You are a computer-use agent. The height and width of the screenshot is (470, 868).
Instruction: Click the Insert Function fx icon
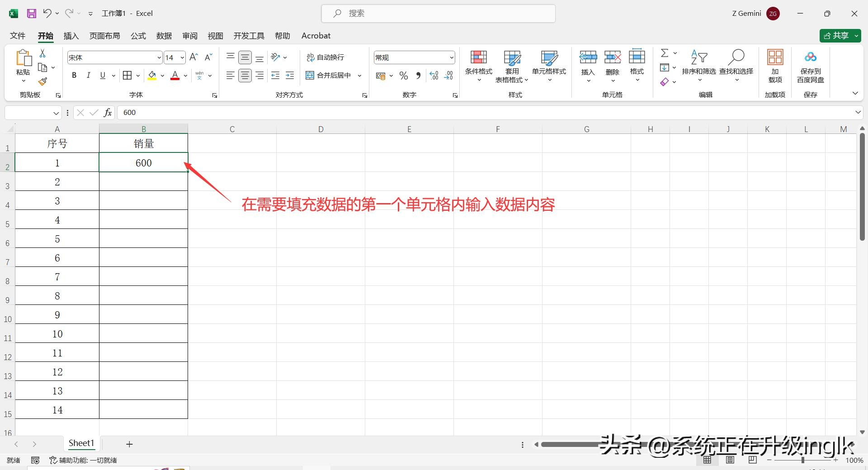coord(108,113)
